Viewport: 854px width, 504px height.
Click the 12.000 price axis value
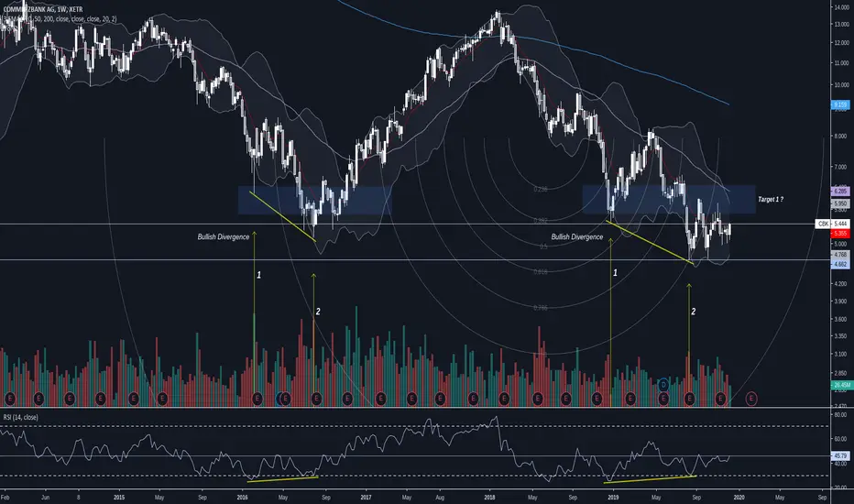[841, 43]
